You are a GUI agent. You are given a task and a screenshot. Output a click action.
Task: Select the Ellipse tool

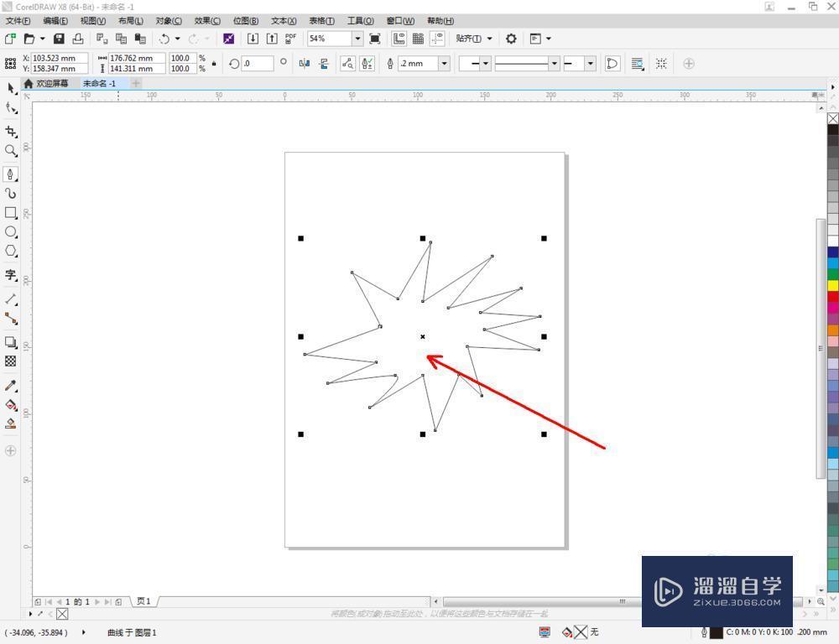[x=12, y=233]
